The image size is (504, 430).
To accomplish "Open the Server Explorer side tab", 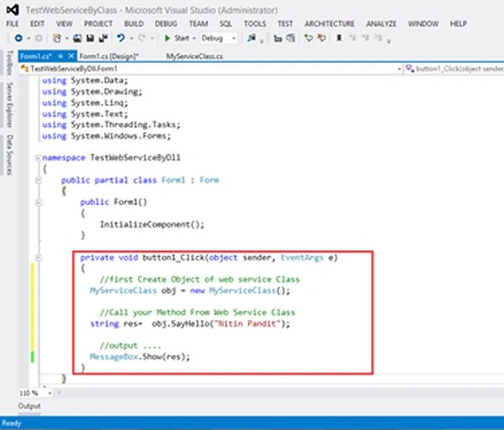I will tap(9, 105).
